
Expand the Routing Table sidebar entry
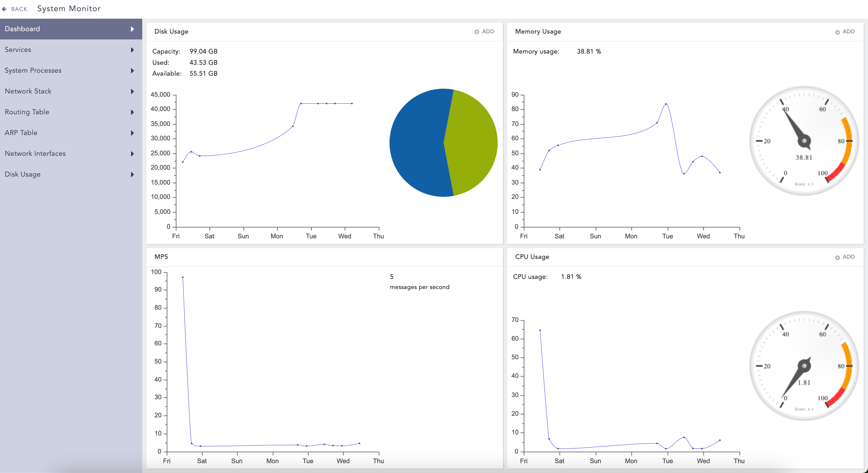(x=132, y=112)
